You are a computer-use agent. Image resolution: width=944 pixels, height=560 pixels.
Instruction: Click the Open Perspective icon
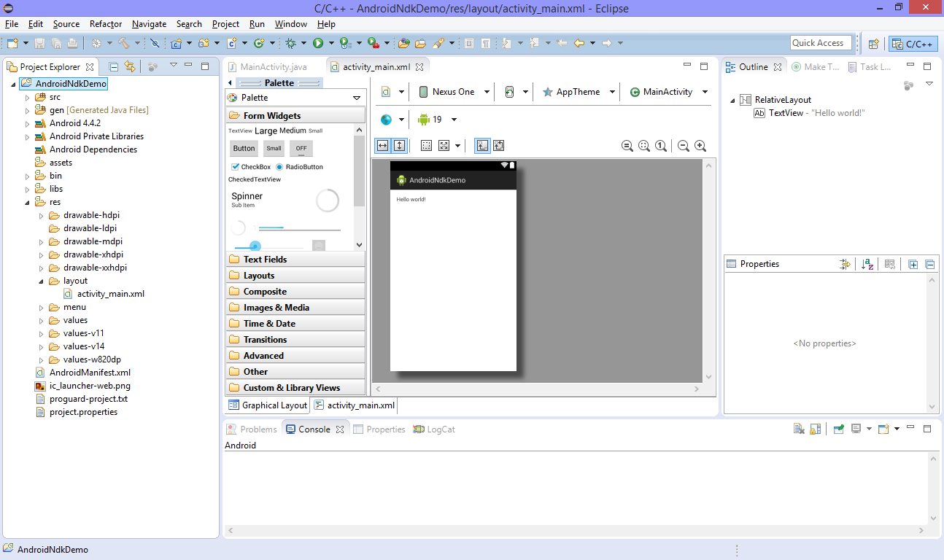(873, 44)
